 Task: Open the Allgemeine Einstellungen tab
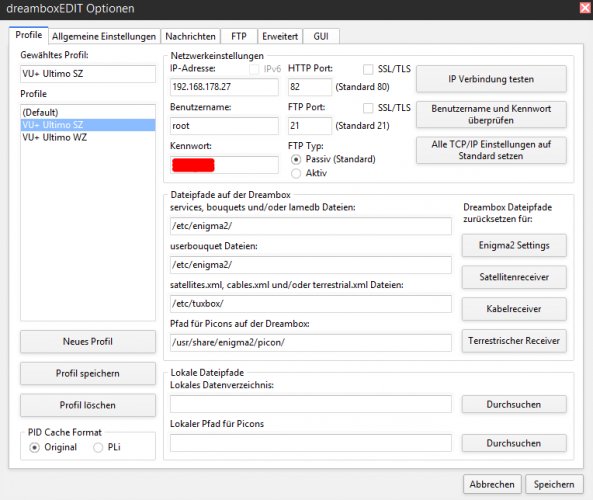tap(104, 37)
